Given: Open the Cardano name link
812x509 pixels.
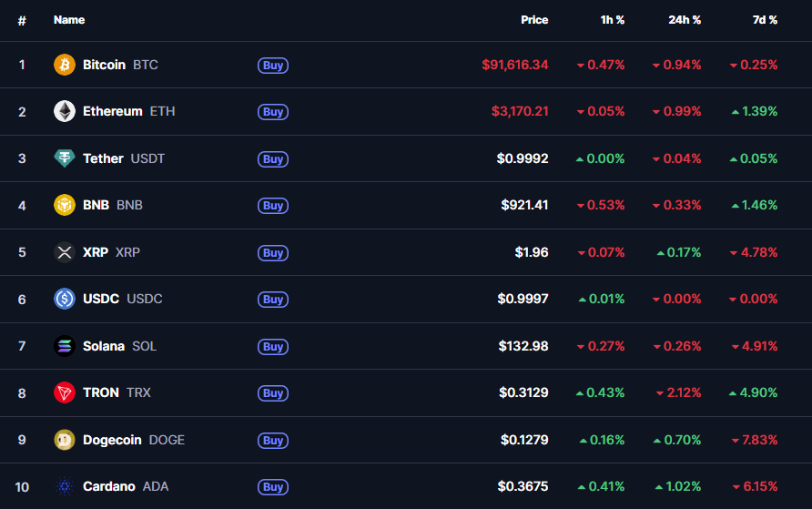Looking at the screenshot, I should [x=108, y=486].
